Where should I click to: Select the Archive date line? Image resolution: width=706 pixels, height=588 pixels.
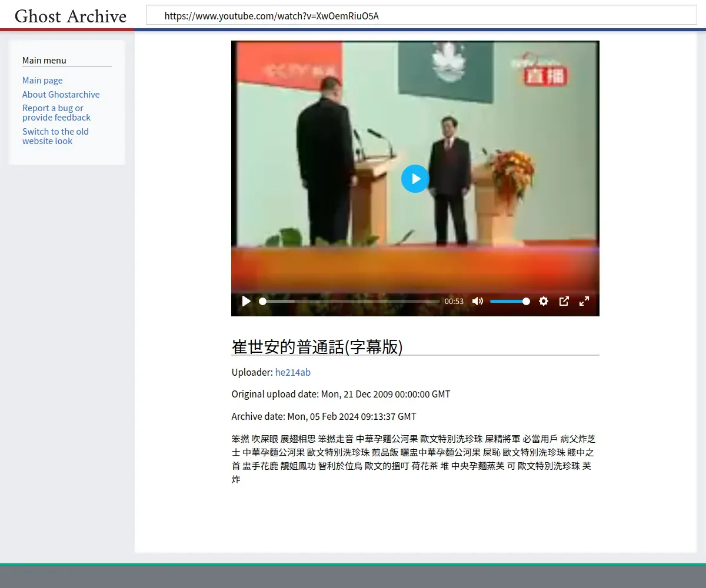324,416
